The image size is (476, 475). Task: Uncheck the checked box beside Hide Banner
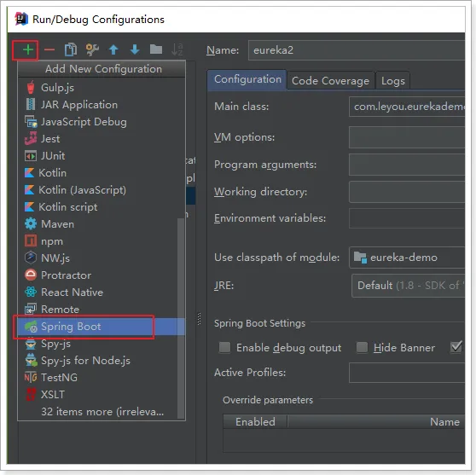456,347
